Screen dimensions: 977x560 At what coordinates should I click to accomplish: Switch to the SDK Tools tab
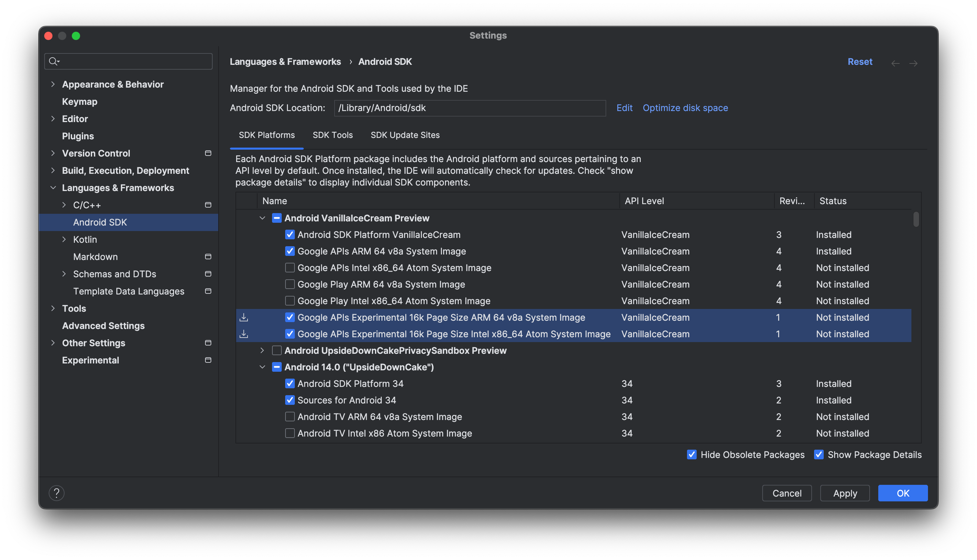(x=332, y=134)
